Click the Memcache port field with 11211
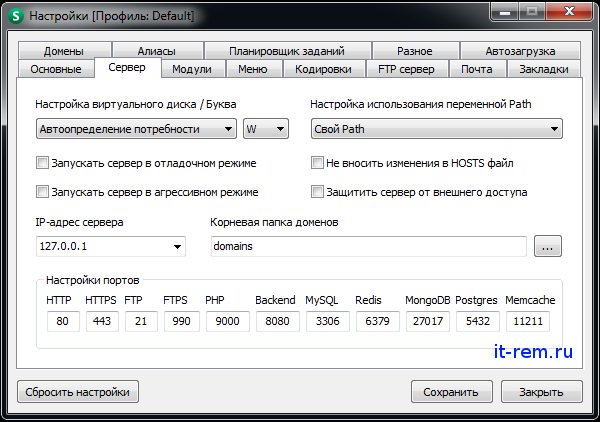This screenshot has width=600, height=422. click(x=528, y=321)
